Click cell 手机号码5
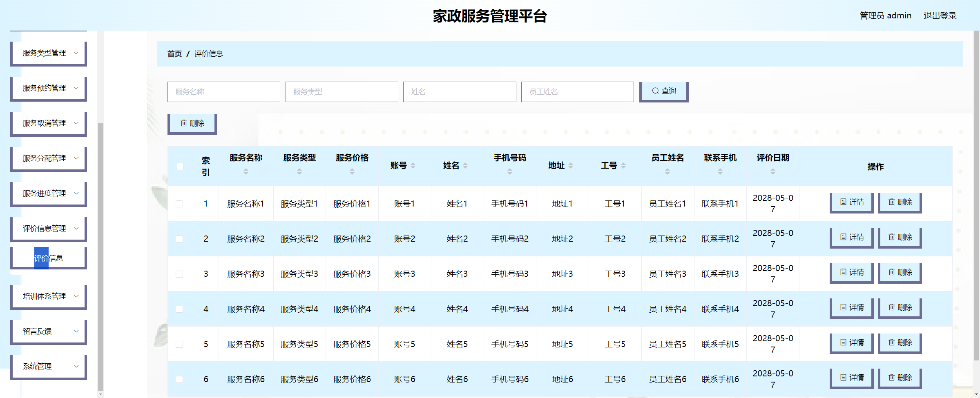This screenshot has height=398, width=980. (510, 344)
